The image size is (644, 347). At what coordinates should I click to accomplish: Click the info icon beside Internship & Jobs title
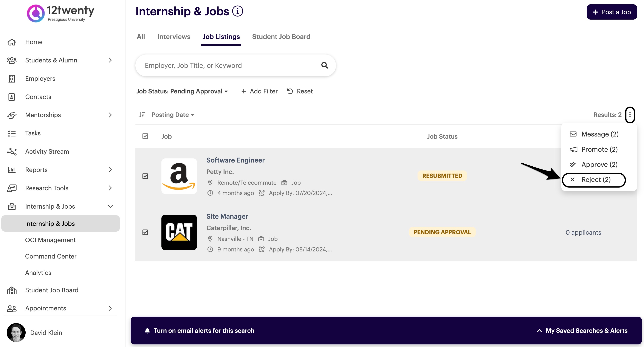tap(237, 11)
